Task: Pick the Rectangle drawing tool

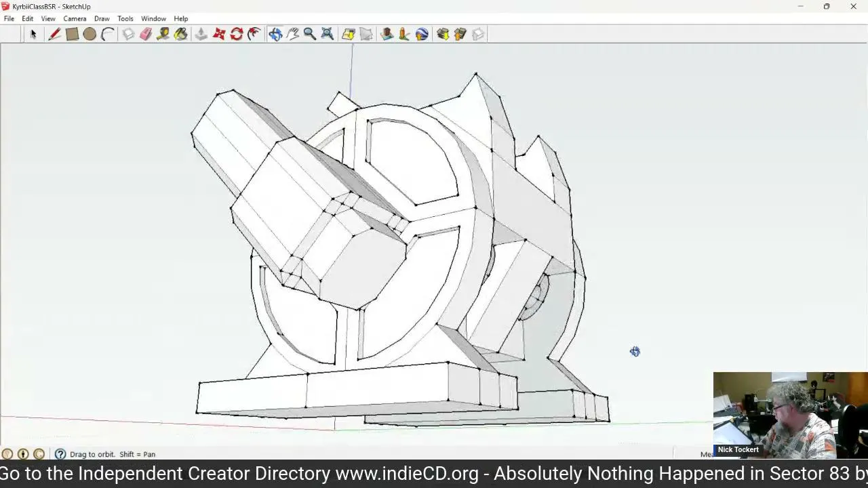Action: click(x=72, y=34)
